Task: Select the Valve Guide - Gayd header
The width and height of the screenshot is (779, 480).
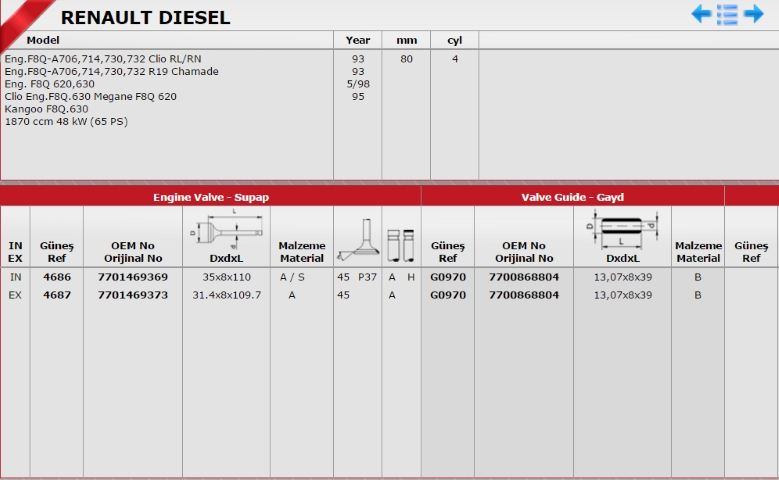Action: tap(572, 197)
